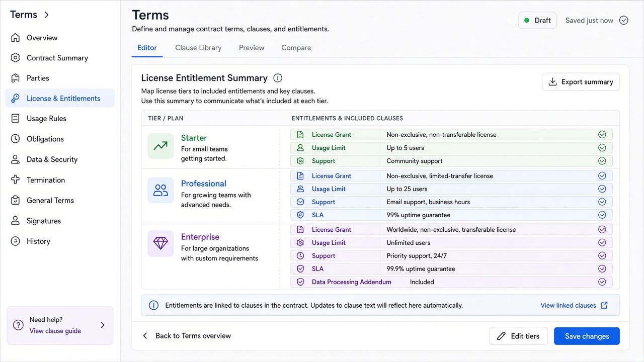Click the info icon beside License Entitlement Summary
Viewport: 644px width, 362px height.
[278, 78]
